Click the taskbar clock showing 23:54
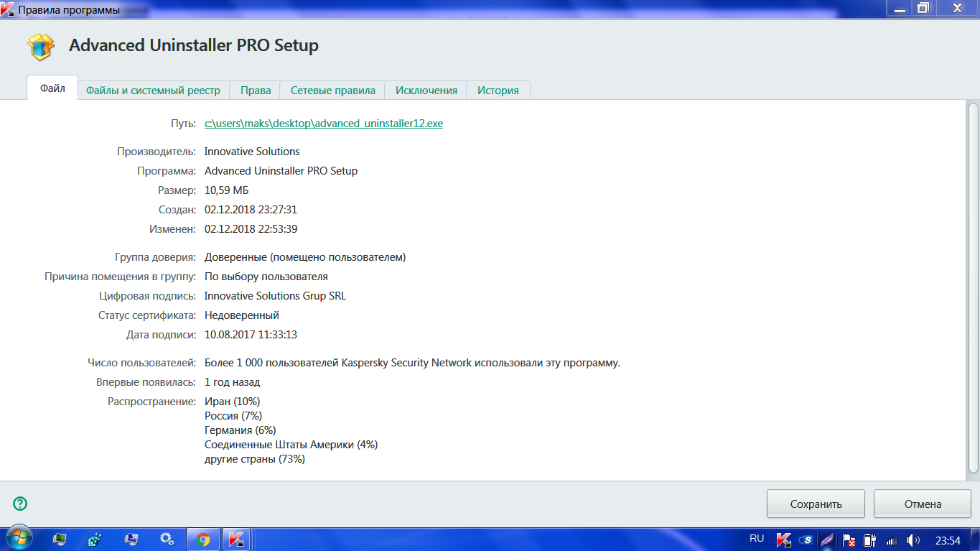 tap(948, 540)
